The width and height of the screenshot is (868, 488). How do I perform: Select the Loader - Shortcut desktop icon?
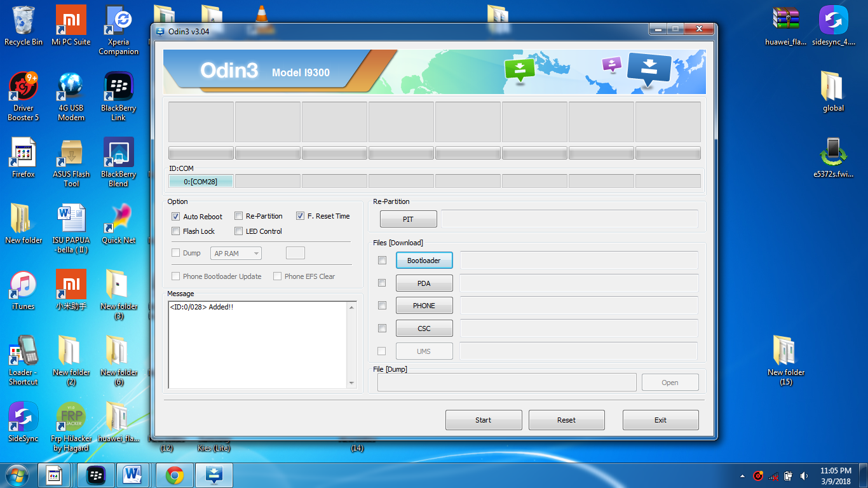(24, 360)
